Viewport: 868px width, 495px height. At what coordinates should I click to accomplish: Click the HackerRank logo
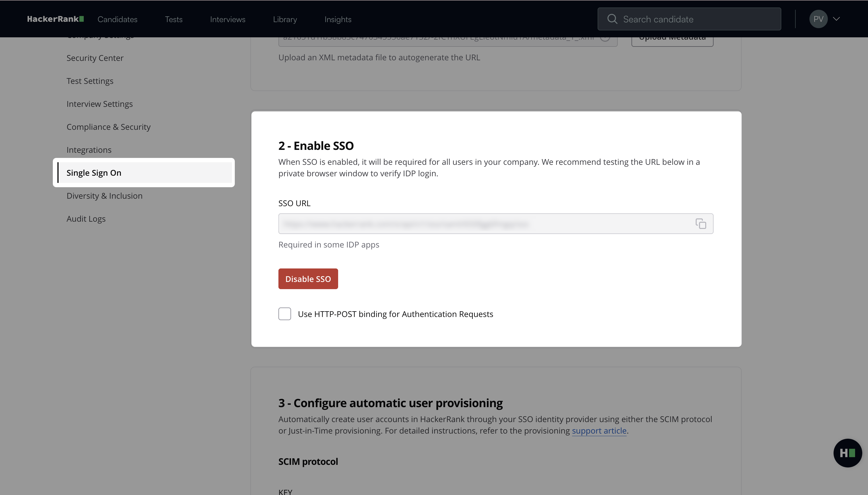click(x=55, y=19)
